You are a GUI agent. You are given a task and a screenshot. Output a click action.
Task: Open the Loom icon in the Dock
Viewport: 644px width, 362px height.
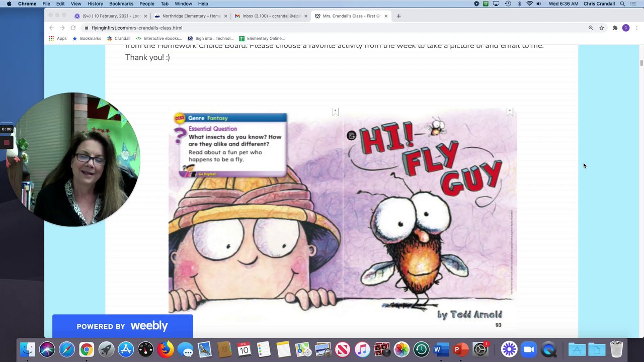(509, 349)
